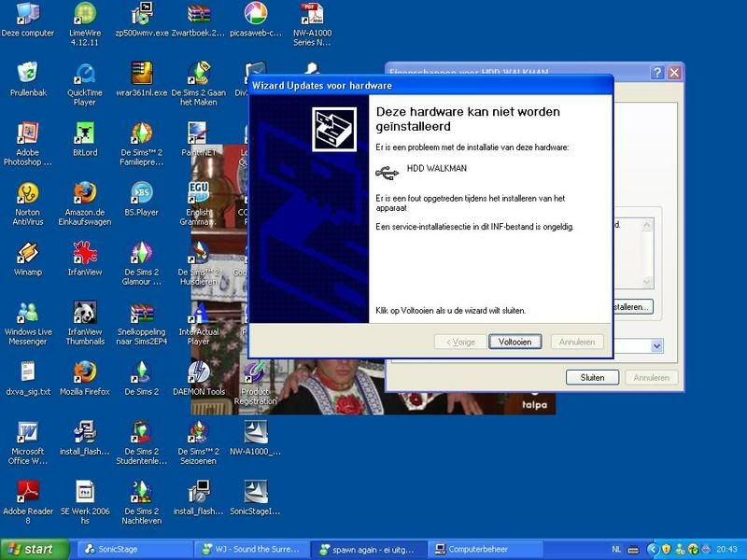Switch to the WJ - Sound the Surre taskbar window
The width and height of the screenshot is (747, 560).
point(251,550)
